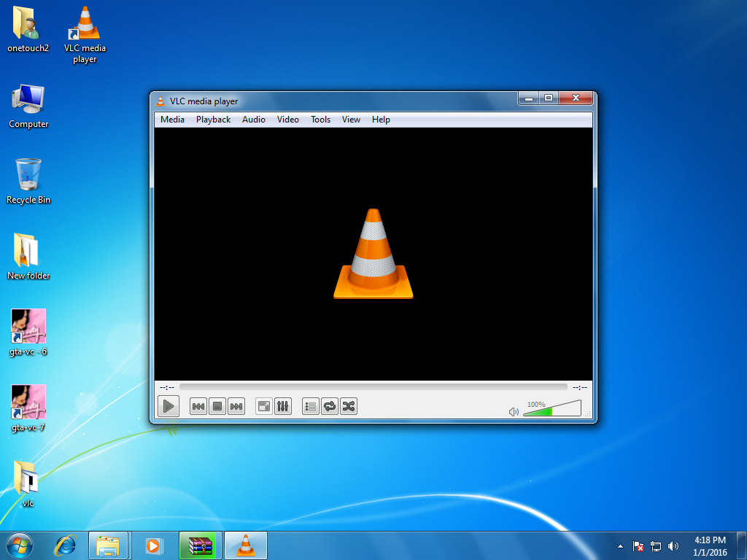Minimize the VLC media player window

[x=528, y=98]
